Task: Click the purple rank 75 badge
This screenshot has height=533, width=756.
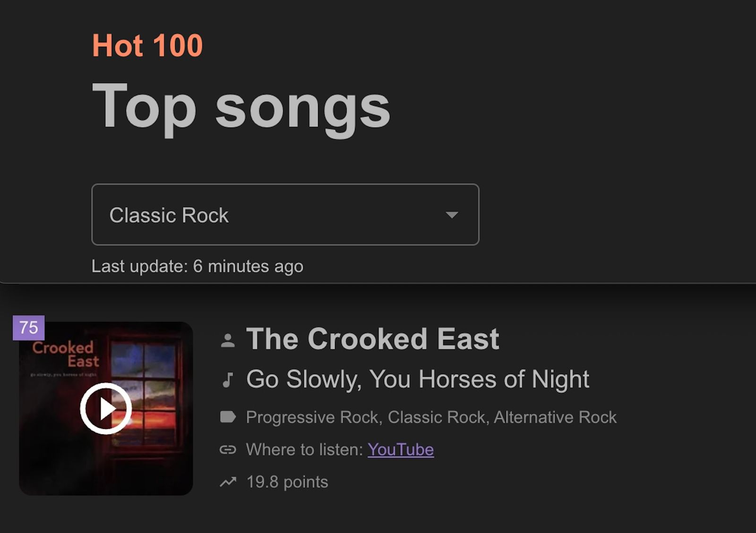Action: (29, 328)
